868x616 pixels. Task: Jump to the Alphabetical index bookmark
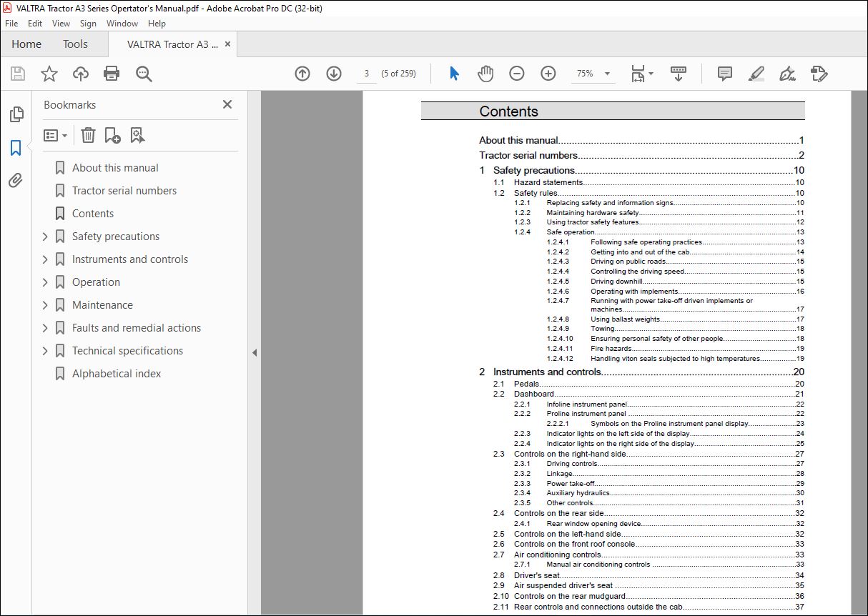point(117,374)
